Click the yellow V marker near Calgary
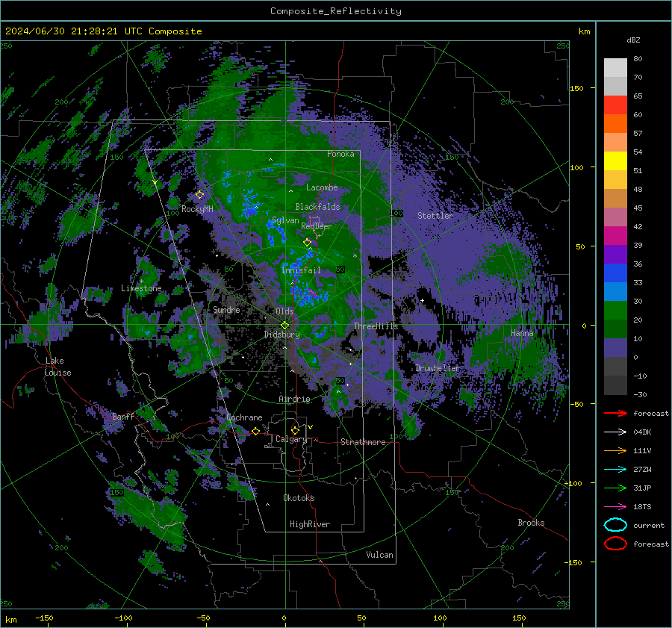 (310, 427)
